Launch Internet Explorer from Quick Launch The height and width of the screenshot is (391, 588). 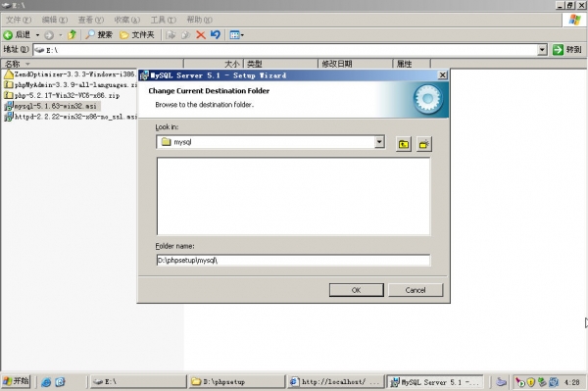[x=46, y=382]
